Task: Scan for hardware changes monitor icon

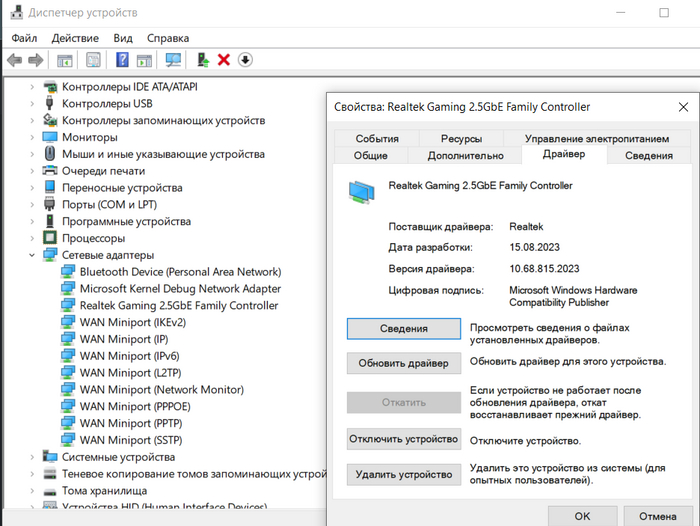Action: pos(173,60)
